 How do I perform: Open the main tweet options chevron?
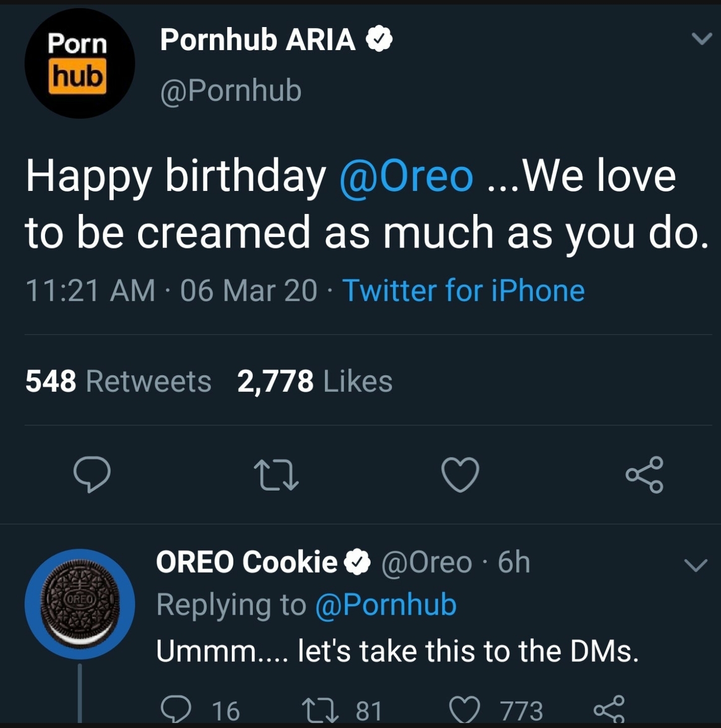tap(701, 39)
